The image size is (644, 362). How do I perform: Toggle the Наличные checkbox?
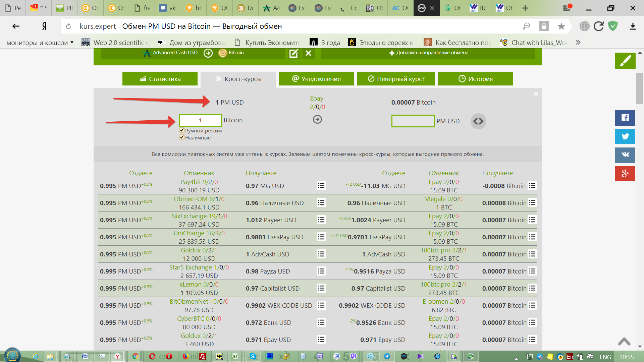[x=182, y=137]
